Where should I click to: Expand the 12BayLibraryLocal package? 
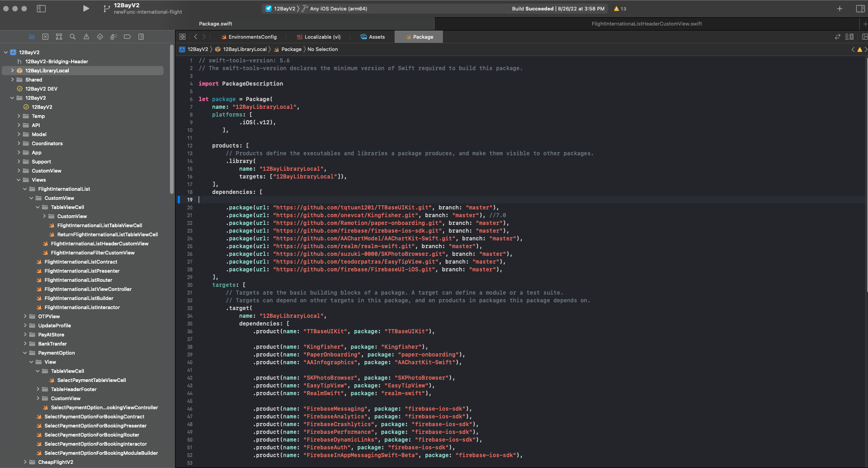pos(12,71)
